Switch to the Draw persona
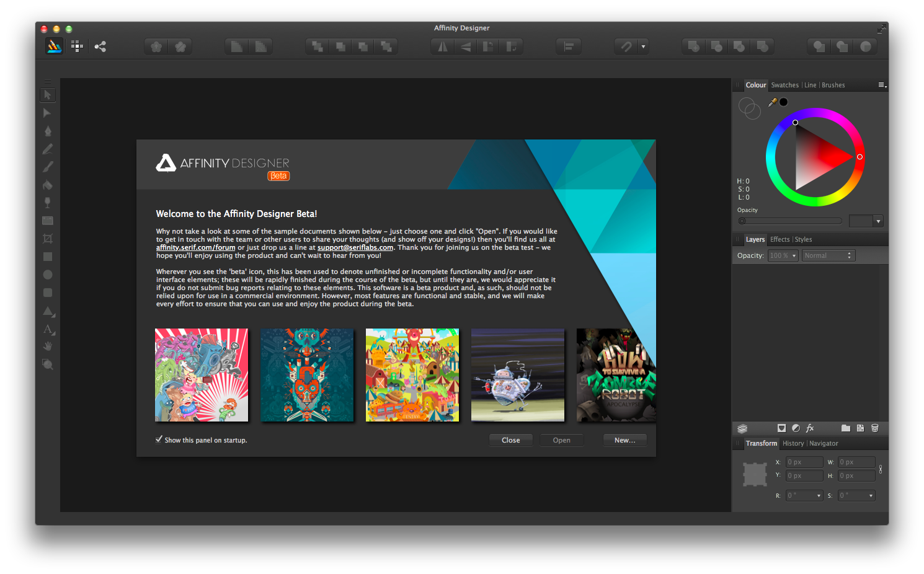This screenshot has height=574, width=924. pos(54,46)
